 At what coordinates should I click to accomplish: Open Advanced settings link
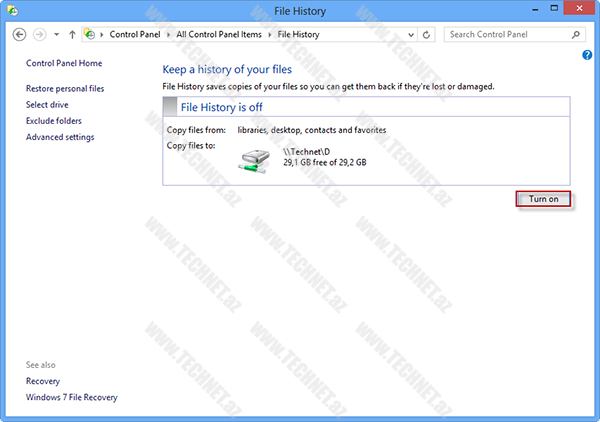point(60,137)
